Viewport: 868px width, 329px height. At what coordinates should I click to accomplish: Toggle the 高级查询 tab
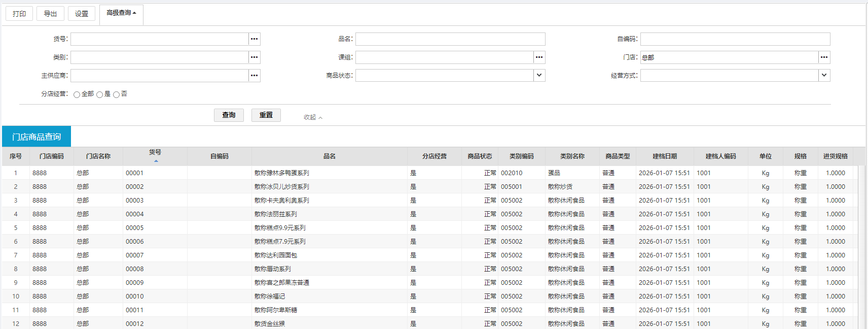tap(121, 13)
